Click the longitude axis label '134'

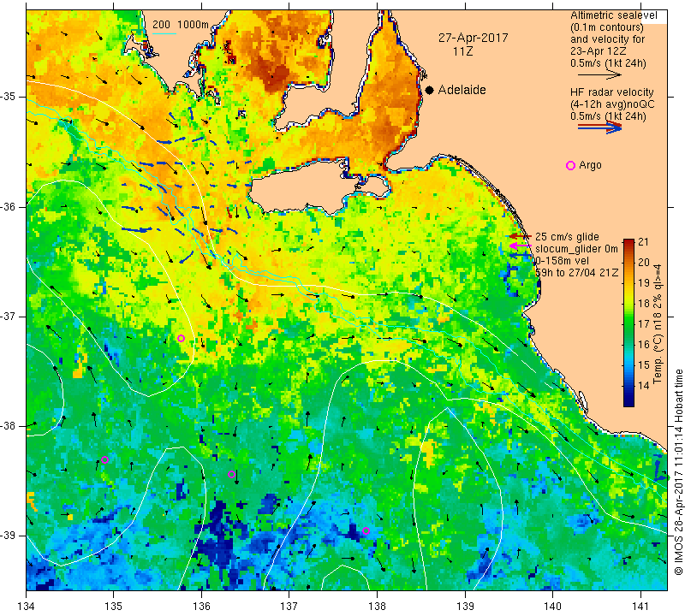point(27,607)
